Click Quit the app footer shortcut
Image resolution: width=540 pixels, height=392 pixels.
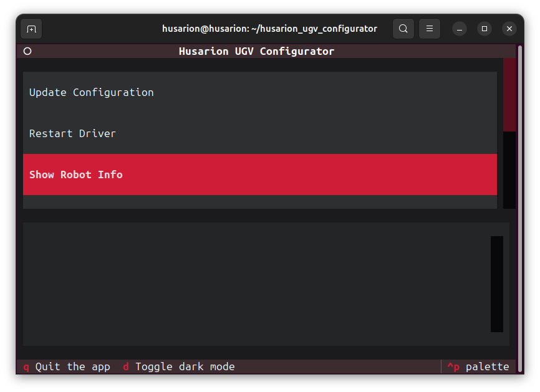[67, 367]
